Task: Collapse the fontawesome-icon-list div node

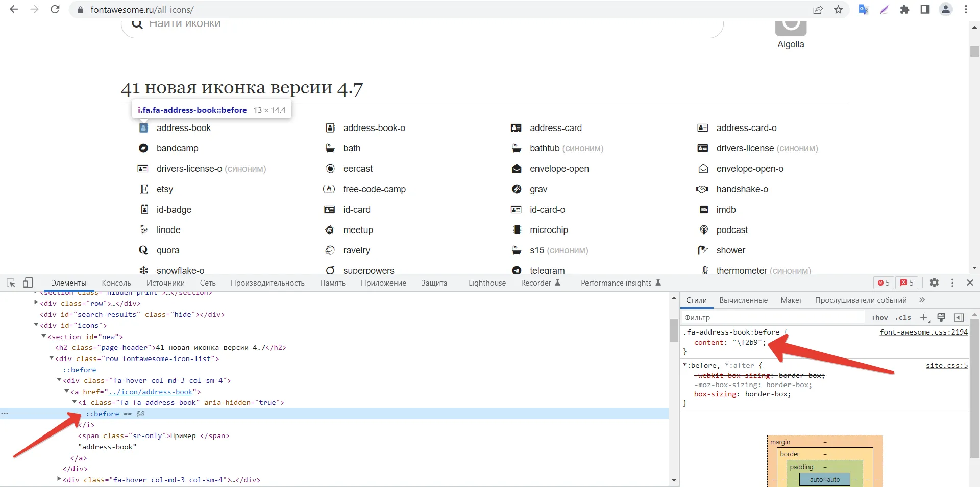Action: pos(52,358)
